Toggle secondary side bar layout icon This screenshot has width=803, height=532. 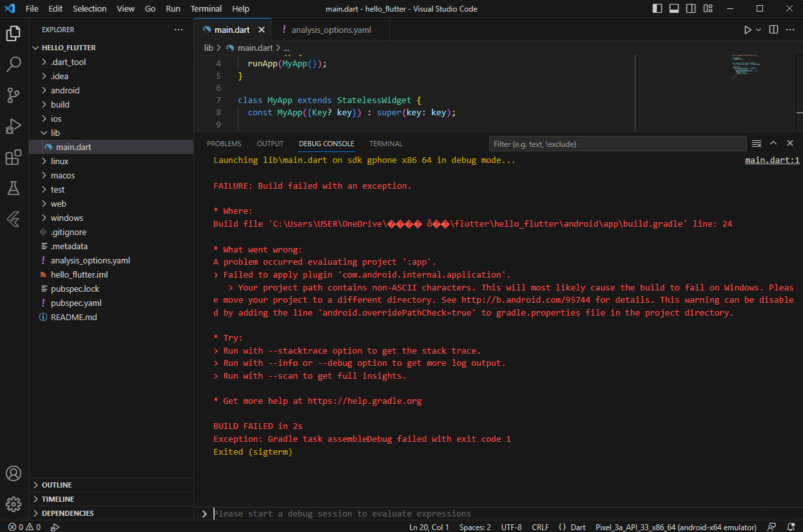pos(691,8)
